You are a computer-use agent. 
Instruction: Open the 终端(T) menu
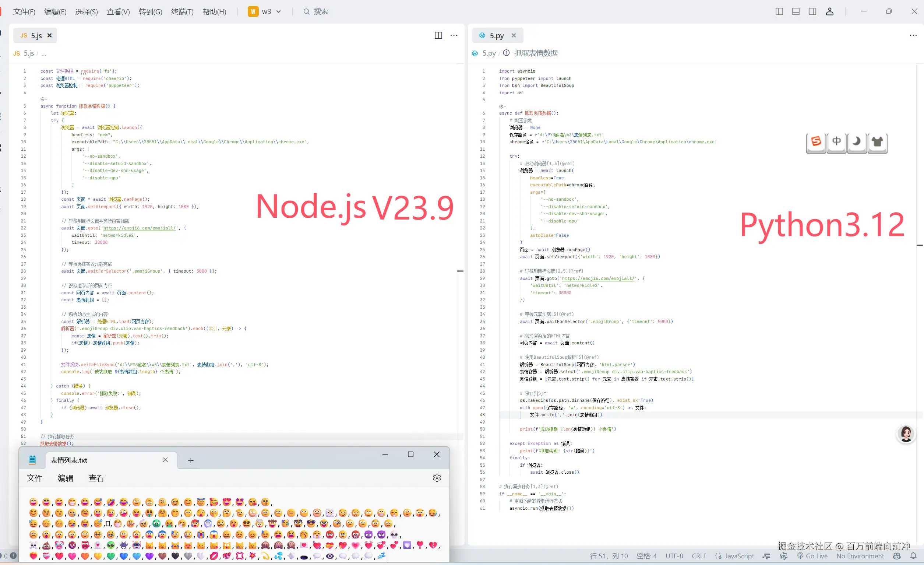pyautogui.click(x=182, y=12)
